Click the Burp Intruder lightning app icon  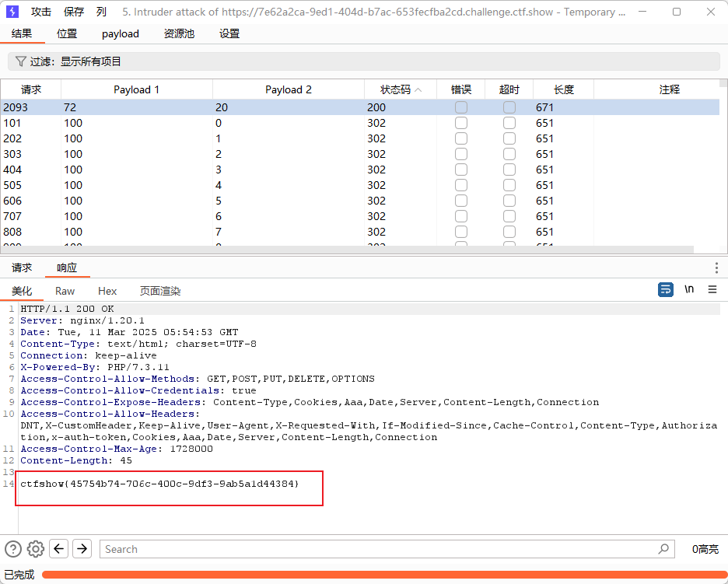tap(12, 12)
